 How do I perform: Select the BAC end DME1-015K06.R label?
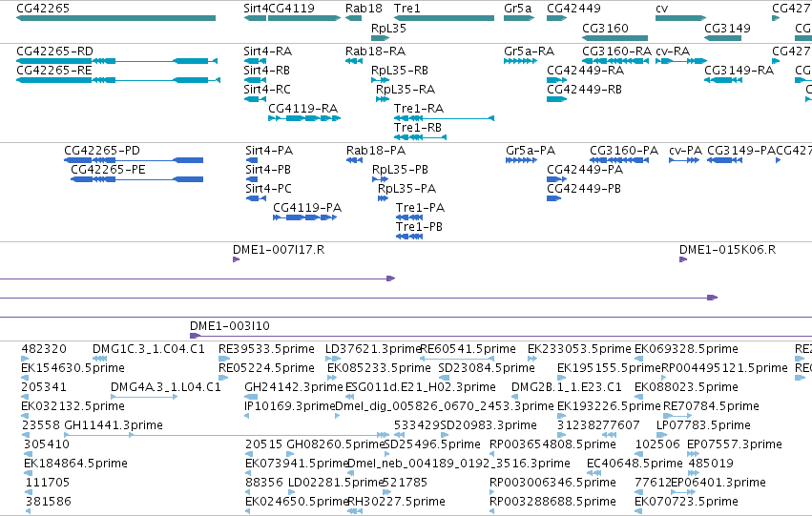728,250
